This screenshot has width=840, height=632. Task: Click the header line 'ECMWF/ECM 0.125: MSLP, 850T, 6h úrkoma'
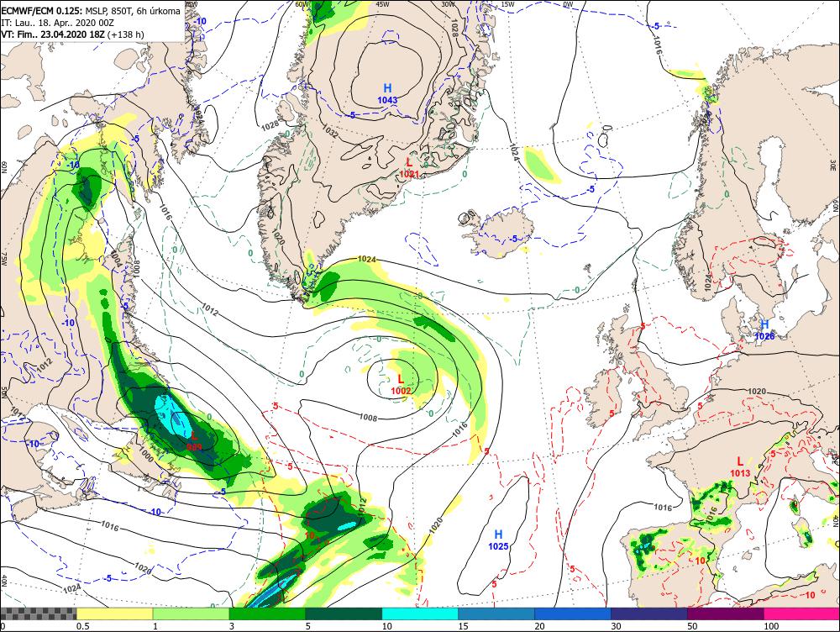point(91,11)
